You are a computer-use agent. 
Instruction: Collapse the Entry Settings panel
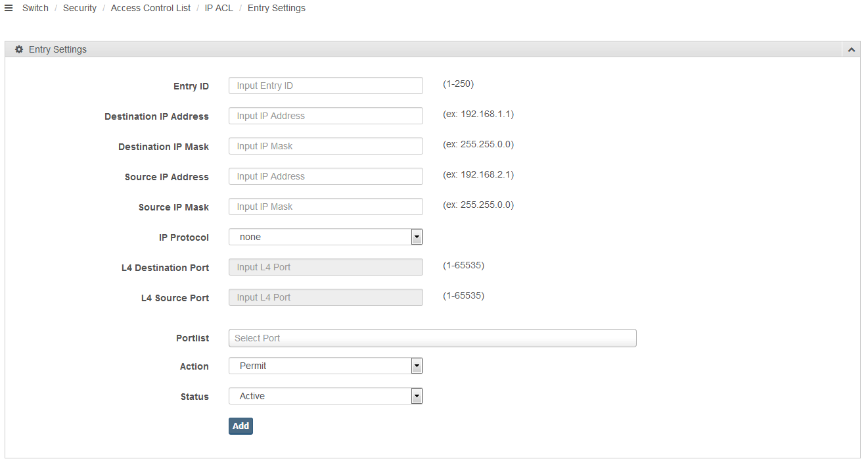click(851, 49)
